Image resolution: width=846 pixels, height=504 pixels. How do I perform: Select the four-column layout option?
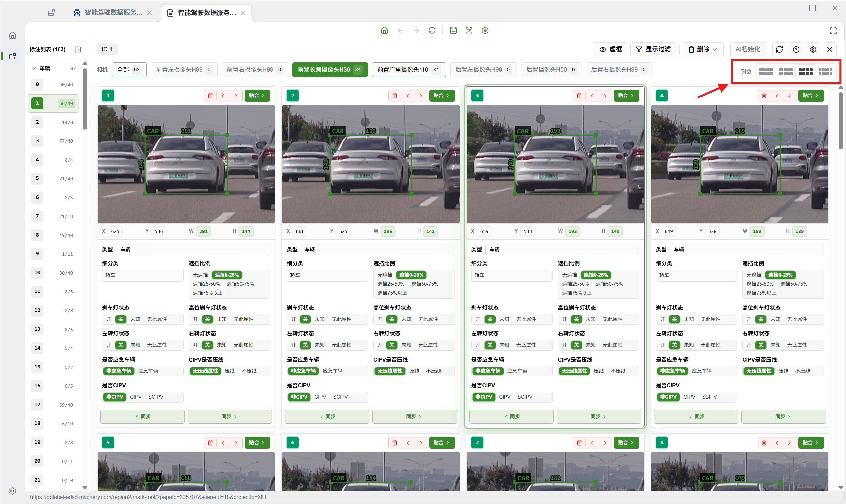(805, 72)
